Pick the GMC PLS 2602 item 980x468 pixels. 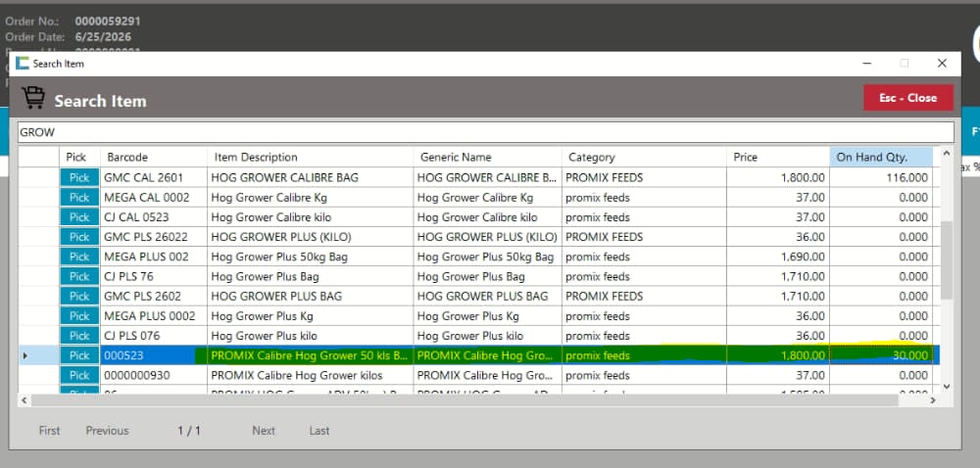[79, 297]
